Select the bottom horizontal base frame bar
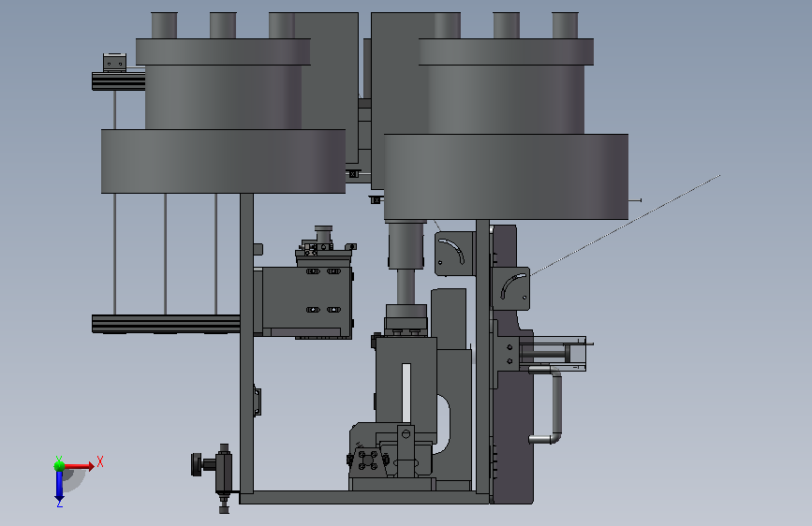 coord(364,498)
